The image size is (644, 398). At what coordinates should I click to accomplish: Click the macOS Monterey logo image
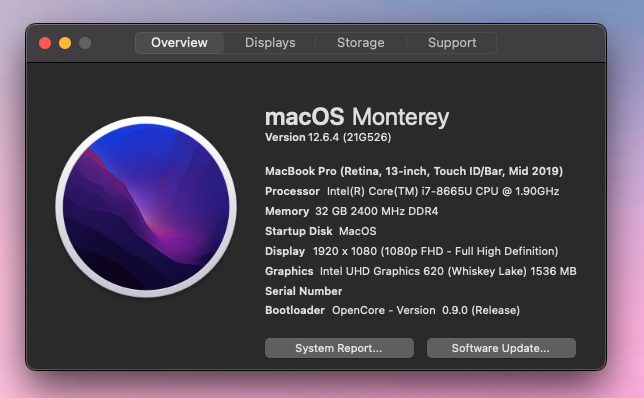pos(146,207)
